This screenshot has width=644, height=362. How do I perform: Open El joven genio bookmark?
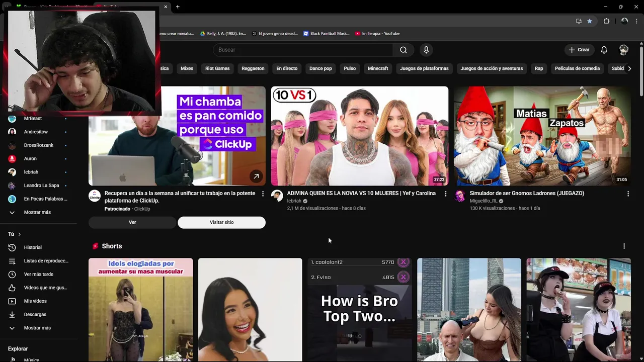click(x=275, y=33)
